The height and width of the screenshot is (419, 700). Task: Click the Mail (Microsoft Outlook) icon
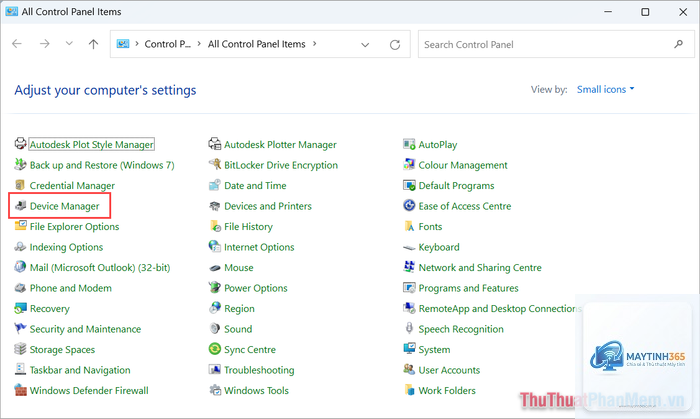pos(21,267)
